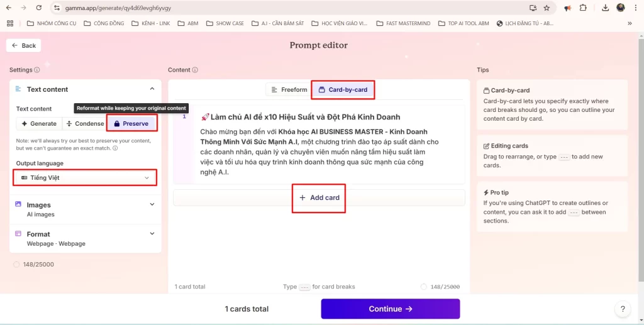Add a new card
Viewport: 644px width, 325px height.
point(319,197)
